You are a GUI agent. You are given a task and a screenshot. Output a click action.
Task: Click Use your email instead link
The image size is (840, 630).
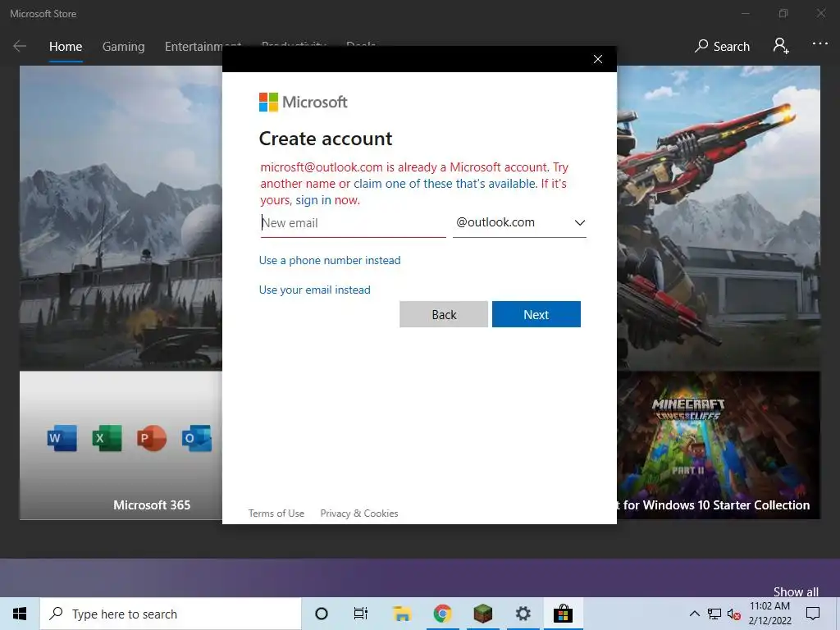[314, 290]
